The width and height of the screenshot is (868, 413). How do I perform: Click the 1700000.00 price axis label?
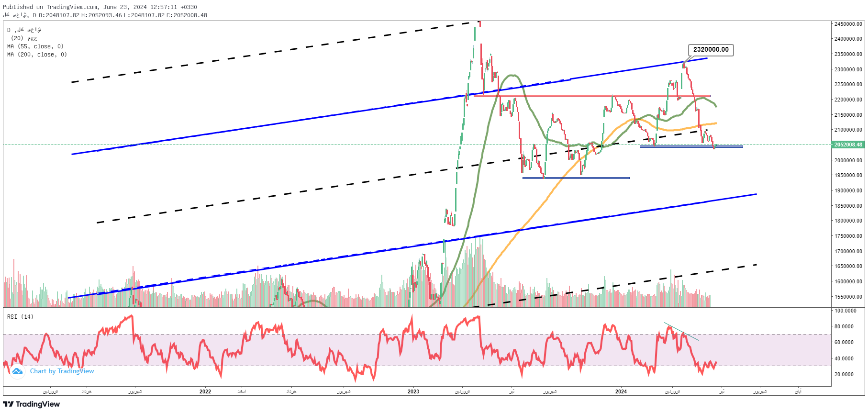[x=848, y=251]
